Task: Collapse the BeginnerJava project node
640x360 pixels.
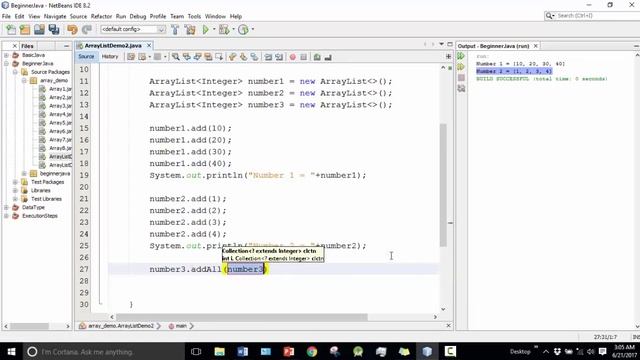Action: [x=6, y=64]
